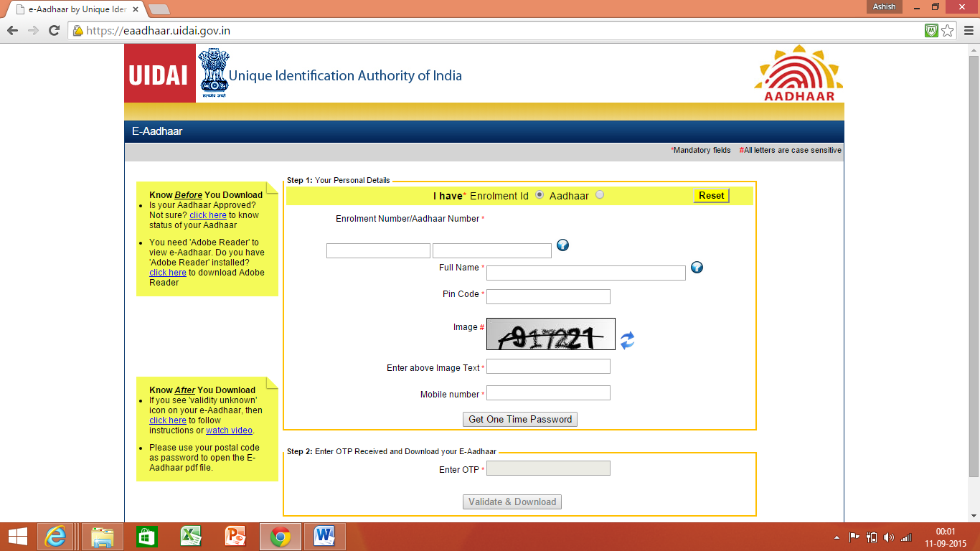Click the browser address bar URL

(x=158, y=31)
